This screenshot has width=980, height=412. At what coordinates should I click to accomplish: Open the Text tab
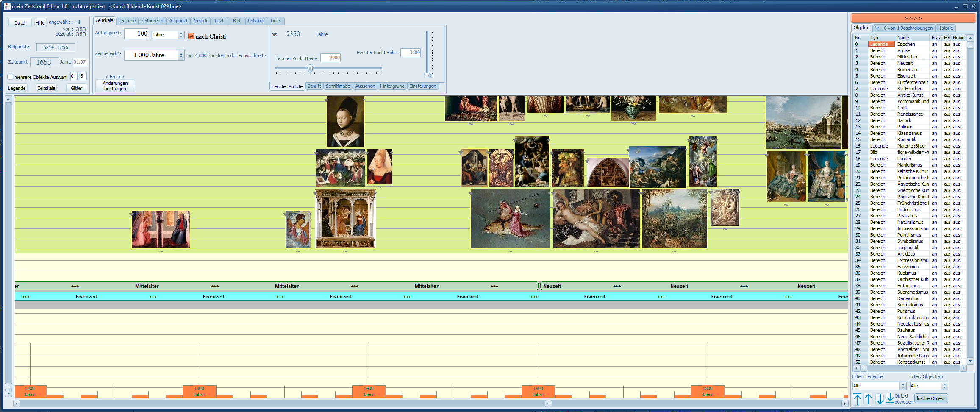(x=219, y=21)
